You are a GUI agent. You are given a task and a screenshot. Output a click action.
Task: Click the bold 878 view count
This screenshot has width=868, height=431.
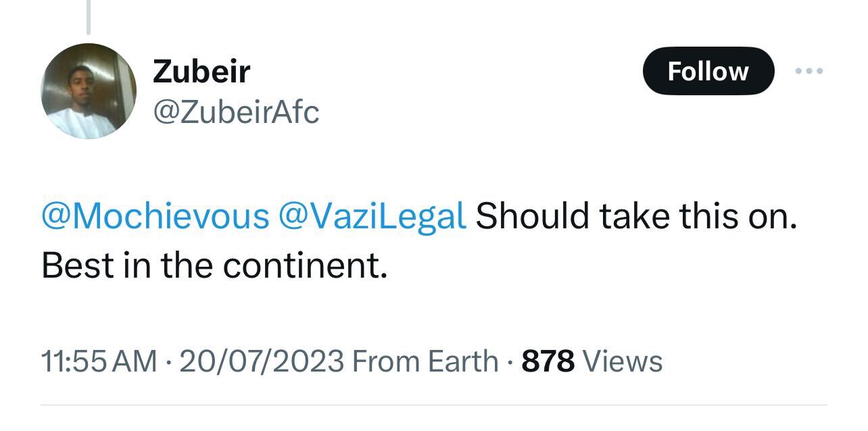tap(548, 361)
